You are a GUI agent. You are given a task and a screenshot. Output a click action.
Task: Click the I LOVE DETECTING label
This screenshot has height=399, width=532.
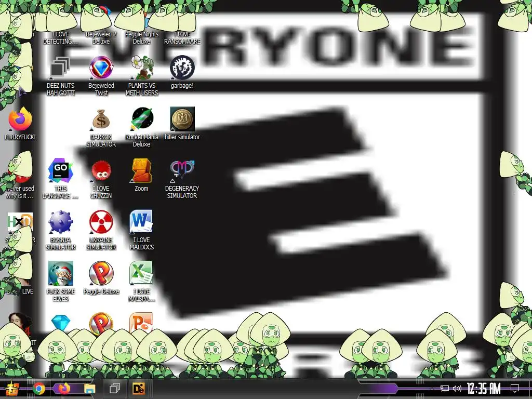(60, 38)
